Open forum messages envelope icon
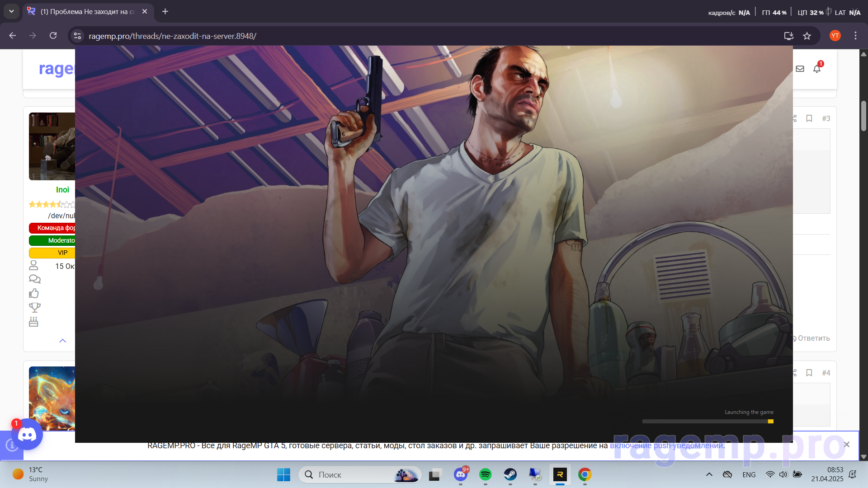The height and width of the screenshot is (488, 868). pos(800,69)
